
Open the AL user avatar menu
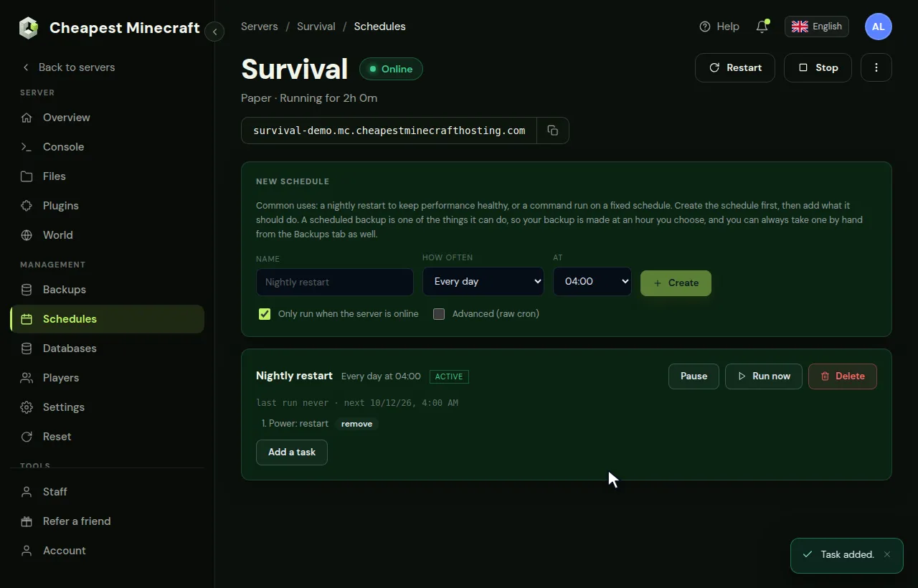[x=879, y=27]
